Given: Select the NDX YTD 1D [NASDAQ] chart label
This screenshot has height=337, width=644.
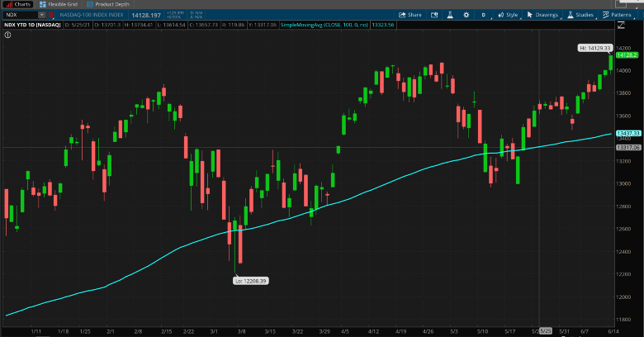Looking at the screenshot, I should (x=32, y=25).
